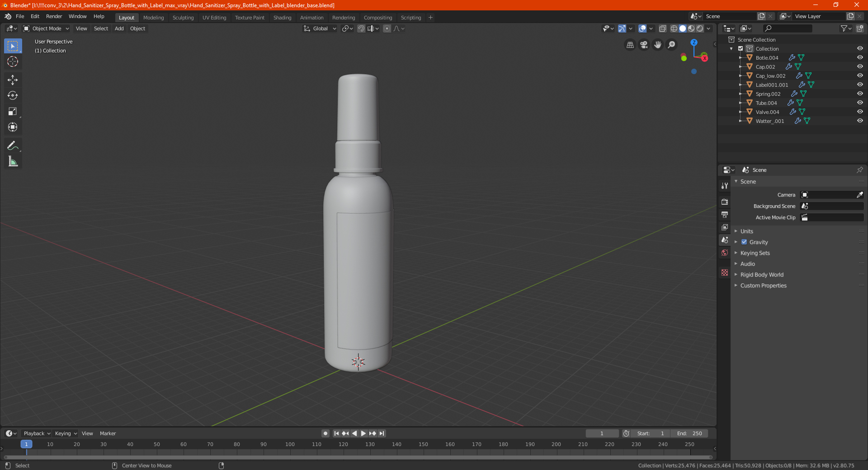Select the Annotate pencil tool

(13, 146)
